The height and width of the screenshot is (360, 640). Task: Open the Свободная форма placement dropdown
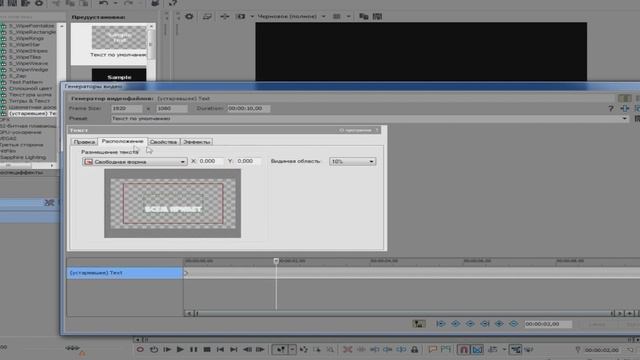(135, 162)
